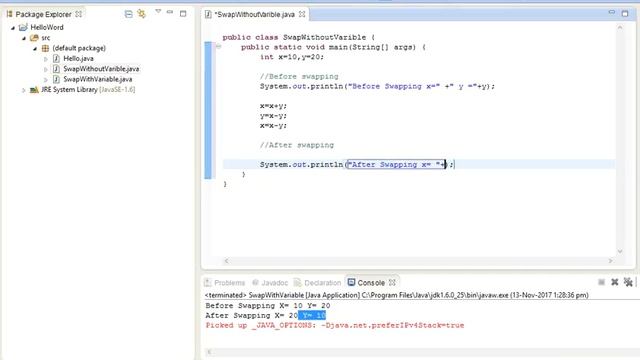Expand the Hello.java node
This screenshot has height=360, width=640.
point(46,59)
